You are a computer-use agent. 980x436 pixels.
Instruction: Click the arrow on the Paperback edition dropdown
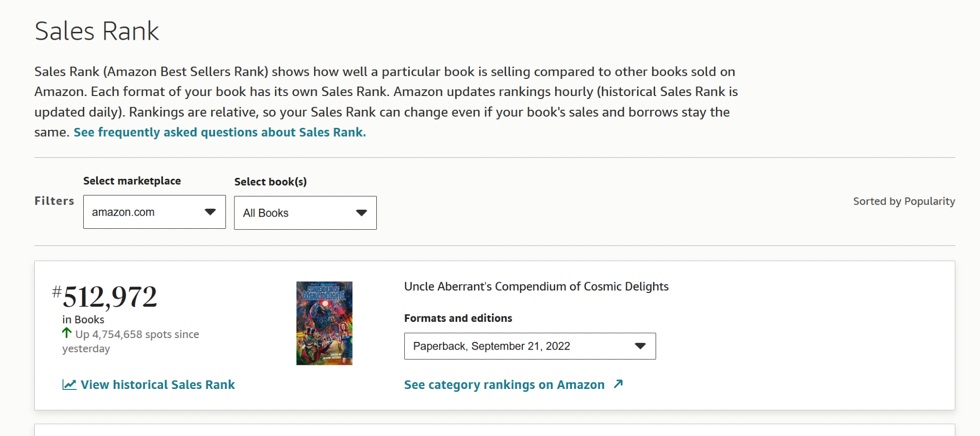pyautogui.click(x=640, y=346)
